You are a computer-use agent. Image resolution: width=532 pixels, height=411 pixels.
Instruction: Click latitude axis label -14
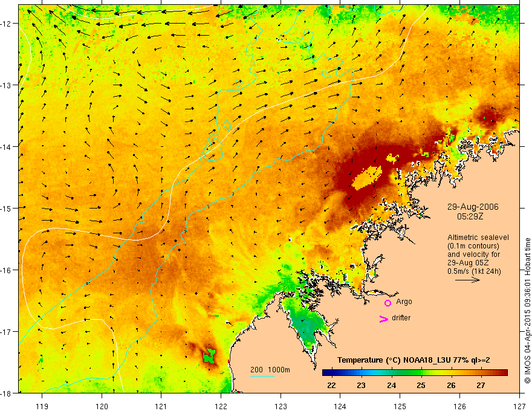(x=6, y=146)
